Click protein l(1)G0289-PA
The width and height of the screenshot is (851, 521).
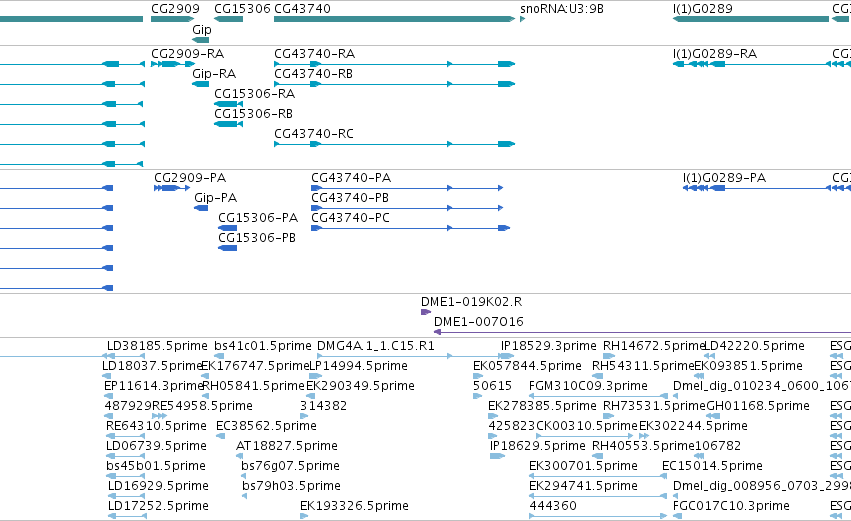(725, 178)
